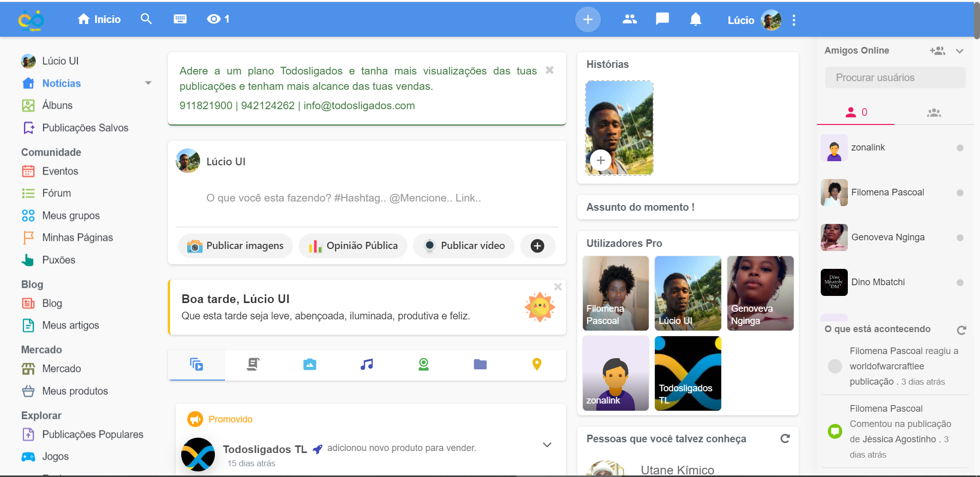Refresh the 'O que está acontecendo' list
Screen dimensions: 980x477
point(961,330)
